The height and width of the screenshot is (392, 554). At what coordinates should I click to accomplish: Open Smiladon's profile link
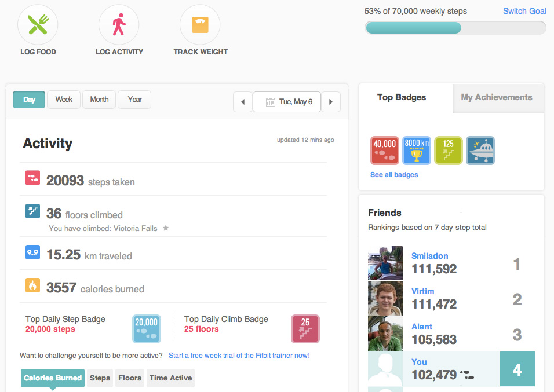click(x=429, y=256)
